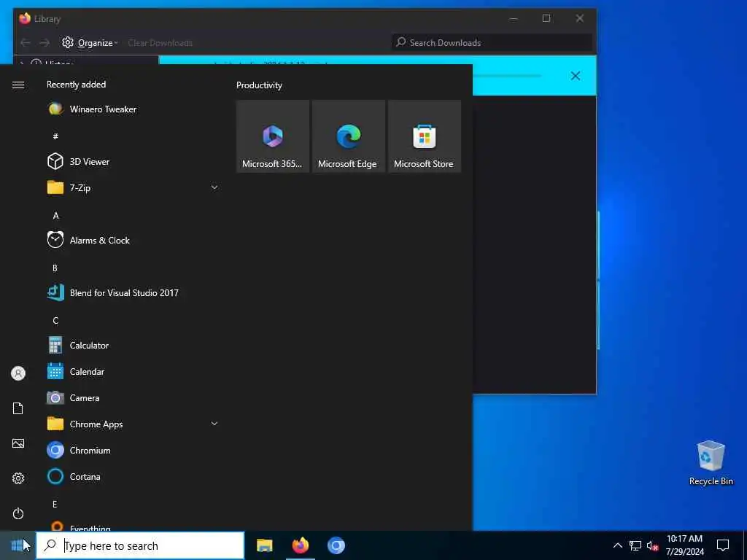Screen dimensions: 747x560
Task: Open the clock and date flyout
Action: click(684, 545)
